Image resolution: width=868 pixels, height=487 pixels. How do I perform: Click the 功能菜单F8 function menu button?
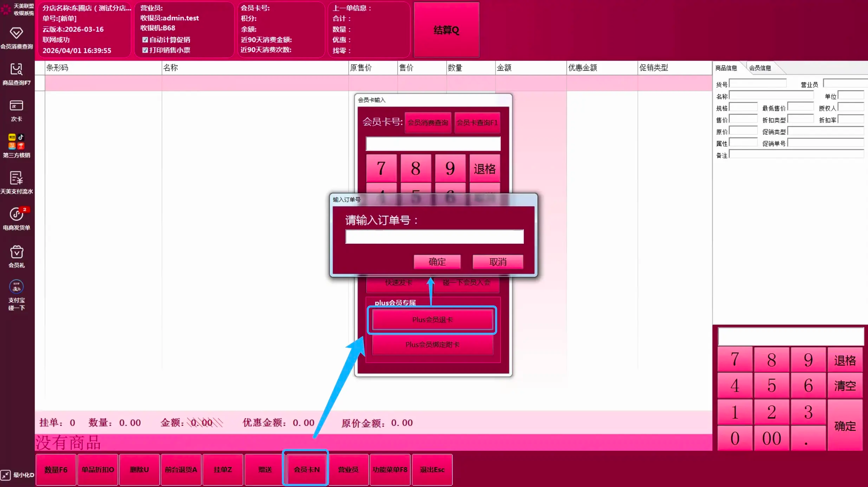point(390,469)
